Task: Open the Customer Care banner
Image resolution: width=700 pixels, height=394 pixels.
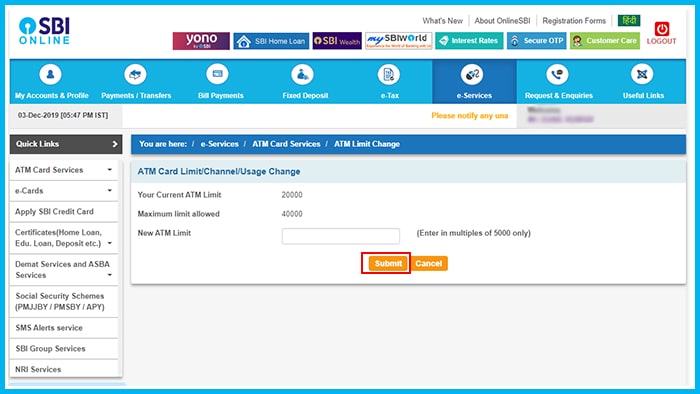Action: 605,41
